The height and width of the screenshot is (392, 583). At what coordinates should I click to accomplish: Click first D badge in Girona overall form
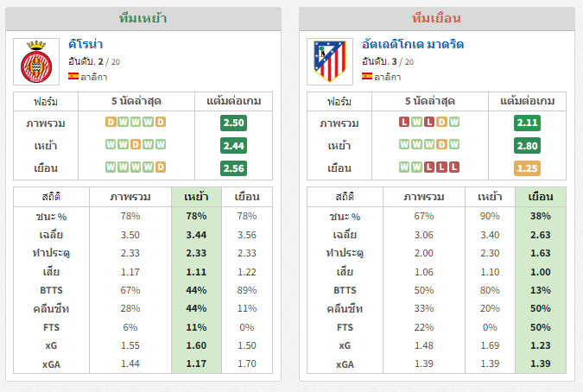tap(111, 122)
